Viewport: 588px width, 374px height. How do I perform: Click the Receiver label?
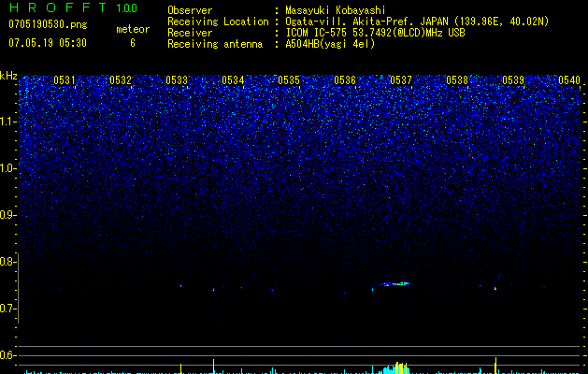tap(190, 33)
